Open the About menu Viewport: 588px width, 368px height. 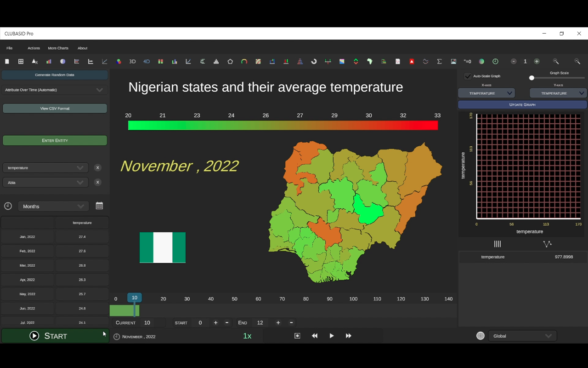coord(82,48)
